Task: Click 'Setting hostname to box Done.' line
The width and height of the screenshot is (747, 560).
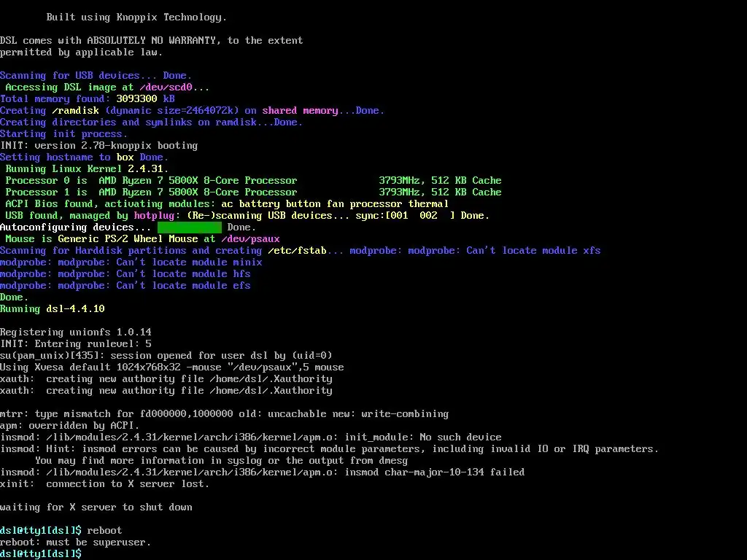Action: pyautogui.click(x=84, y=157)
